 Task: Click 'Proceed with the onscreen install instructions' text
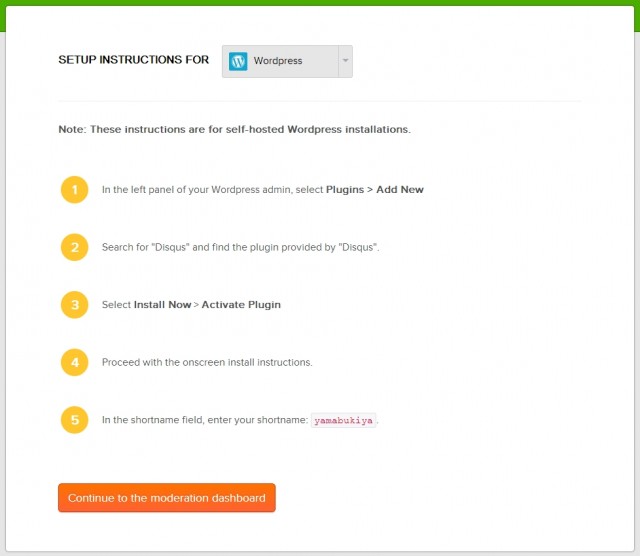[207, 363]
